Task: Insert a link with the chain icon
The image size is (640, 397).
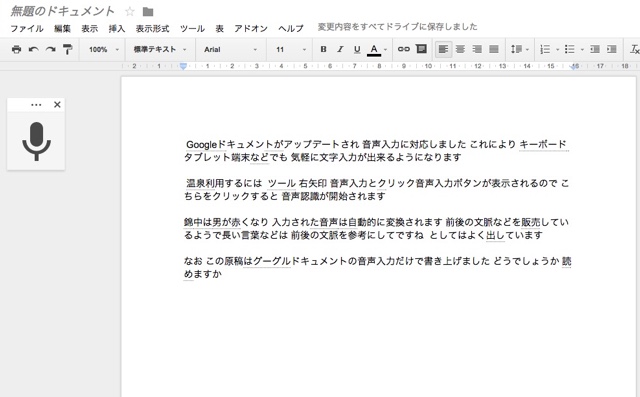Action: tap(404, 49)
